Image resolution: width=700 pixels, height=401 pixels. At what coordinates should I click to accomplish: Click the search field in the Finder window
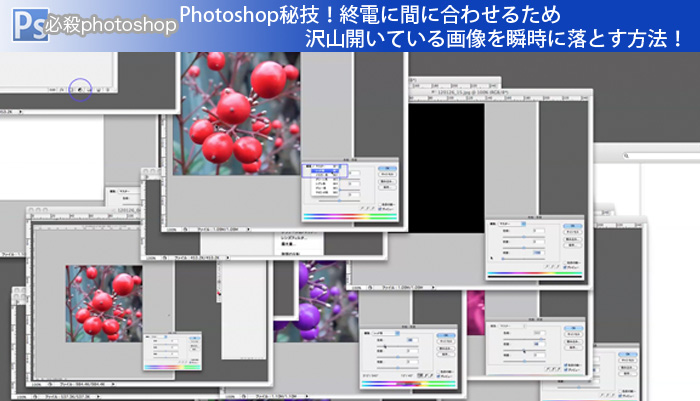[x=662, y=155]
